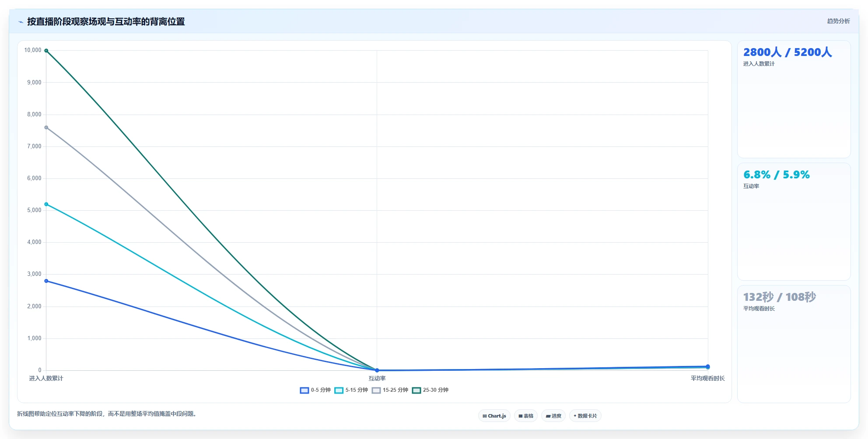Screen dimensions: 868x439
Task: Toggle the 15-25 分钟 legend series
Action: click(390, 390)
